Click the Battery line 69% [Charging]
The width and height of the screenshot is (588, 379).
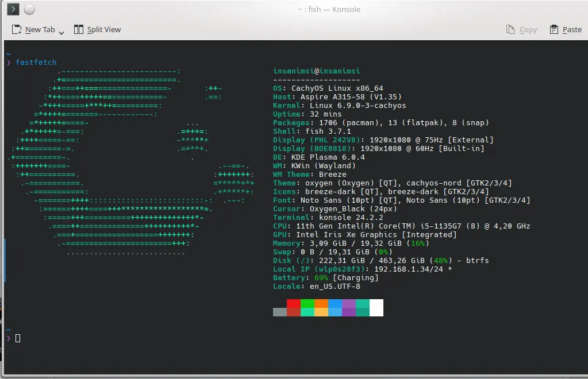(326, 277)
